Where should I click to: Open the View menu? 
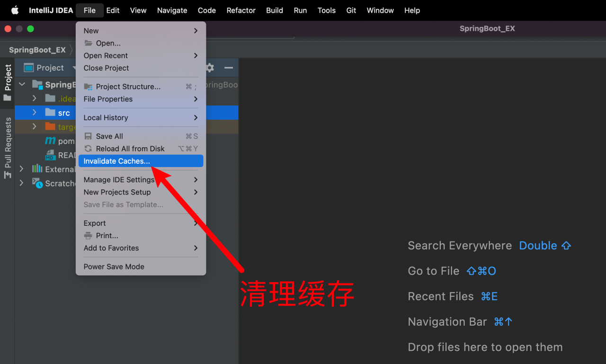(x=138, y=10)
